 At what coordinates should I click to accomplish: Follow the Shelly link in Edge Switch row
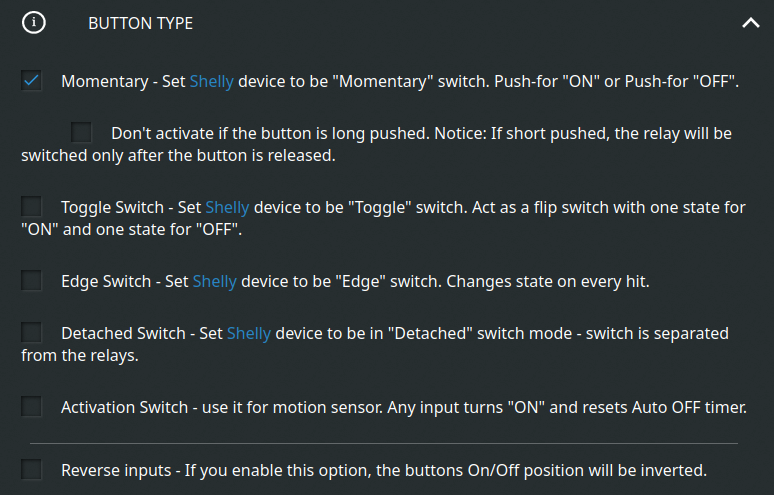(x=215, y=281)
